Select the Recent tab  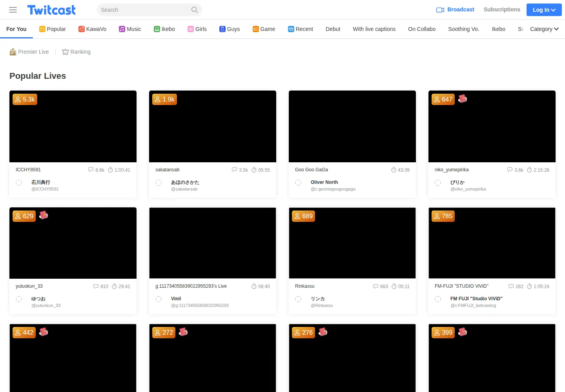tap(301, 29)
